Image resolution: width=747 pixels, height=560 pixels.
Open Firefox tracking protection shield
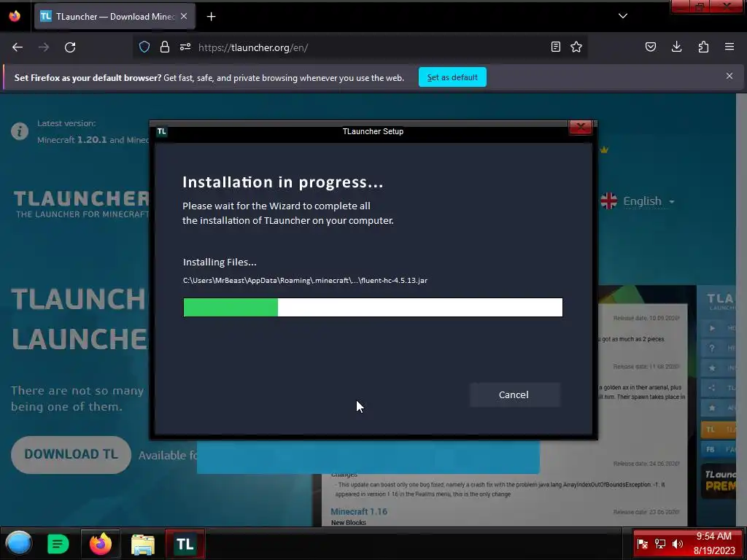pyautogui.click(x=144, y=47)
